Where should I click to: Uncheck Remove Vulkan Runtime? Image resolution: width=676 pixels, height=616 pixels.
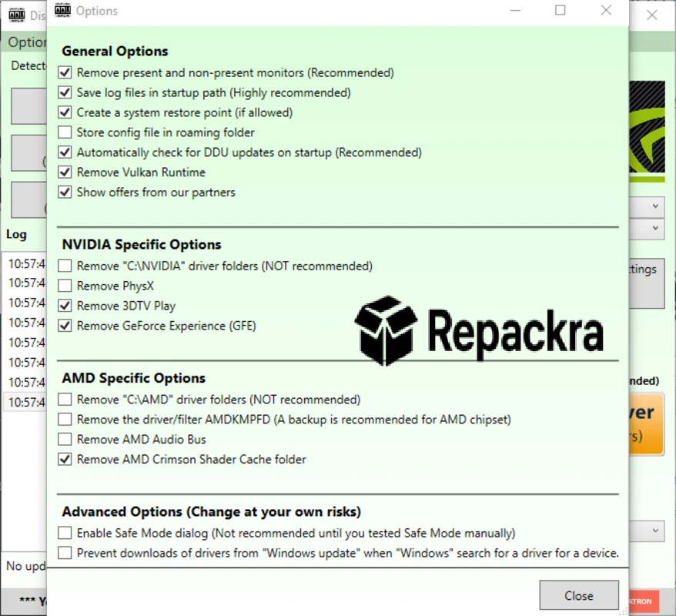pos(65,172)
